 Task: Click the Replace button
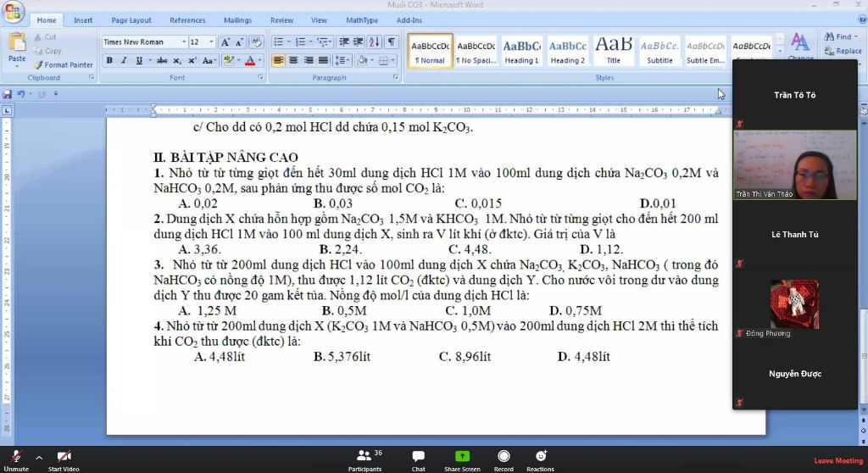[843, 51]
